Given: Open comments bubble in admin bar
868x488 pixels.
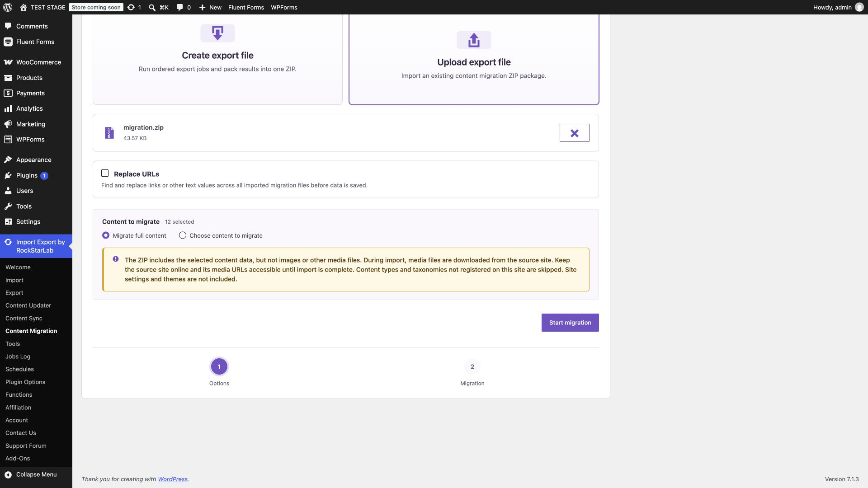Looking at the screenshot, I should [179, 7].
